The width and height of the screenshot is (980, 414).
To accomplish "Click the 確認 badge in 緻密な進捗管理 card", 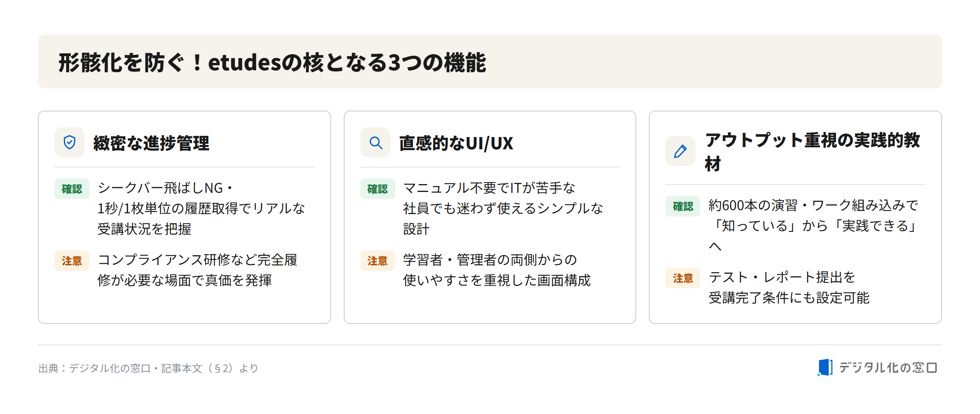I will [72, 189].
